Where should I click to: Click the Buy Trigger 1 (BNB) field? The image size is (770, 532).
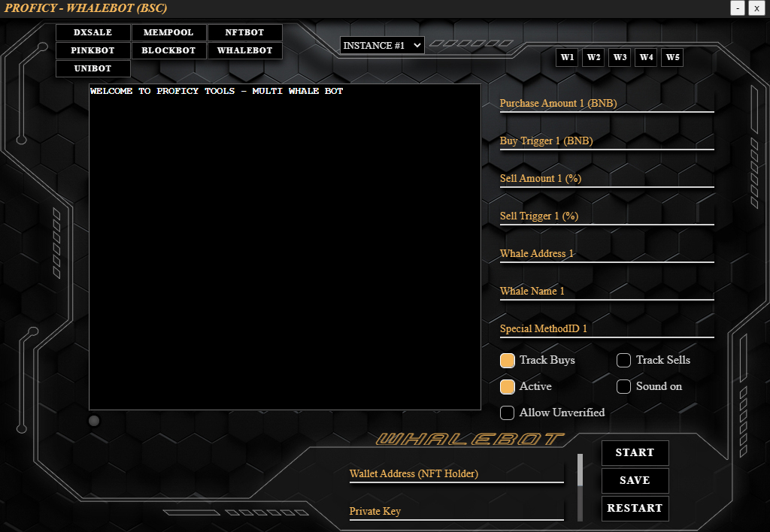click(607, 141)
